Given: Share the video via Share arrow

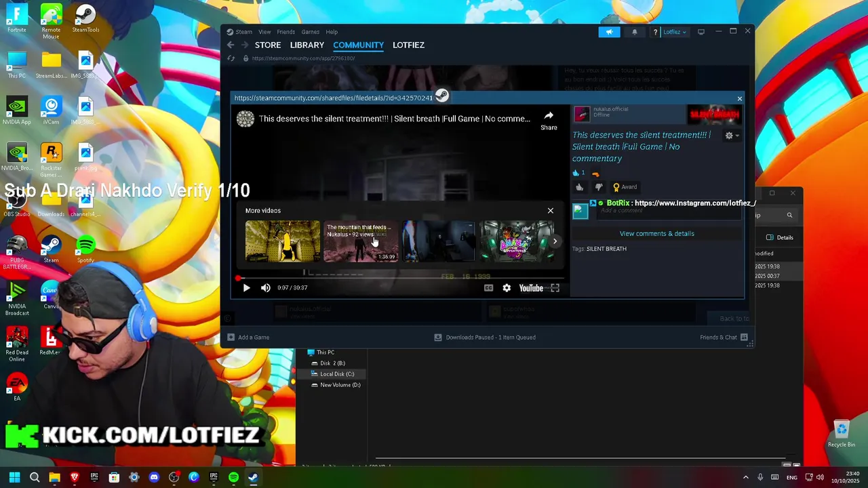Looking at the screenshot, I should [549, 120].
